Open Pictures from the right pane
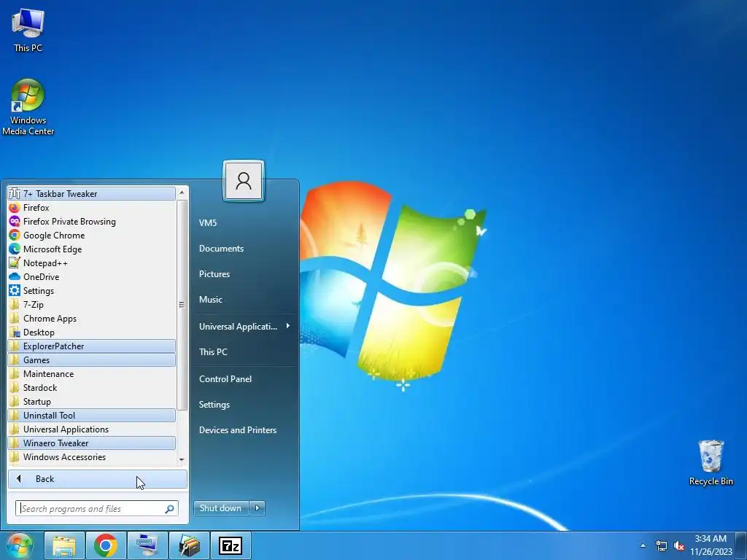Image resolution: width=747 pixels, height=560 pixels. pyautogui.click(x=243, y=274)
